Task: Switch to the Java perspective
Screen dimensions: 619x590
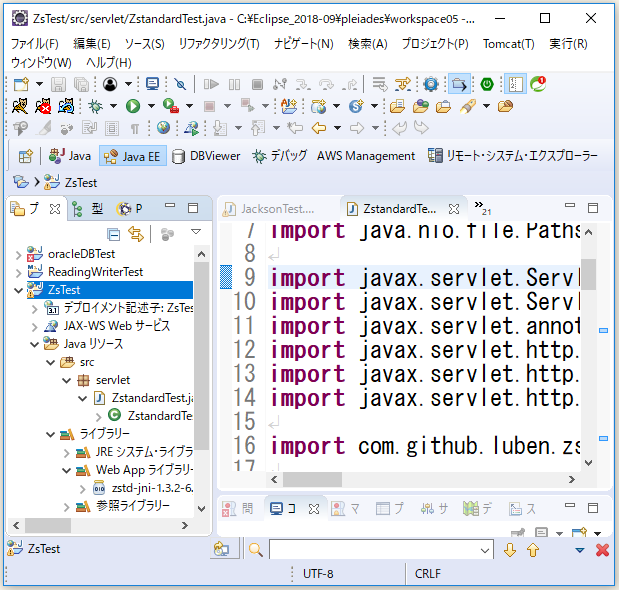Action: (x=70, y=156)
